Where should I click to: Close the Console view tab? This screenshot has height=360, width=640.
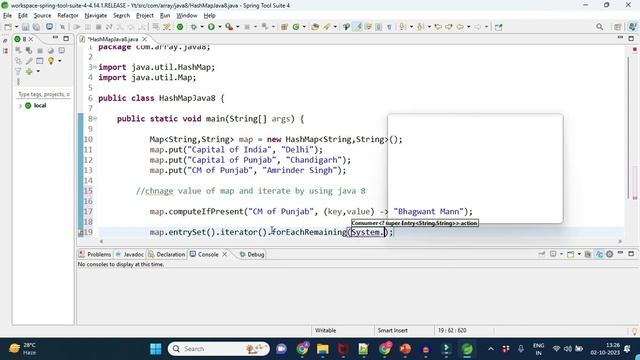click(224, 254)
